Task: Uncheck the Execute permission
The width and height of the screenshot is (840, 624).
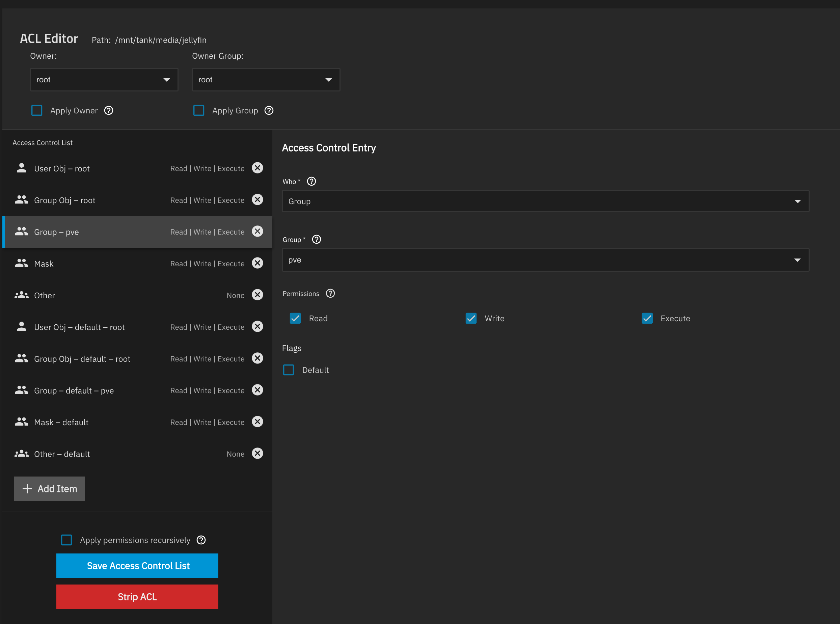Action: tap(647, 319)
